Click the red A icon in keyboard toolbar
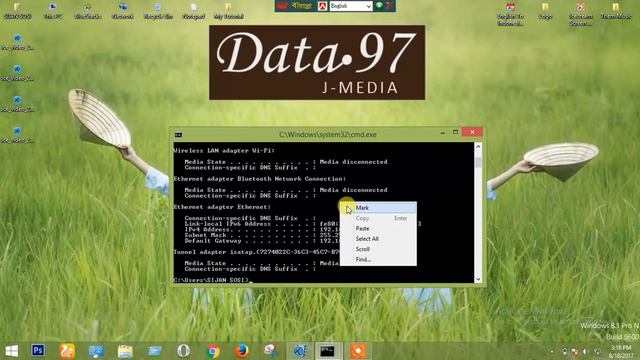Image resolution: width=640 pixels, height=360 pixels. (x=322, y=6)
